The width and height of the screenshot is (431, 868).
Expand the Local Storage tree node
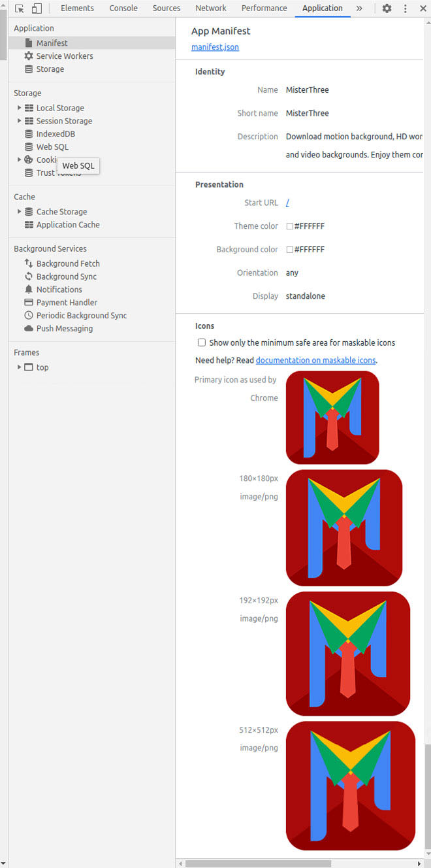click(19, 108)
